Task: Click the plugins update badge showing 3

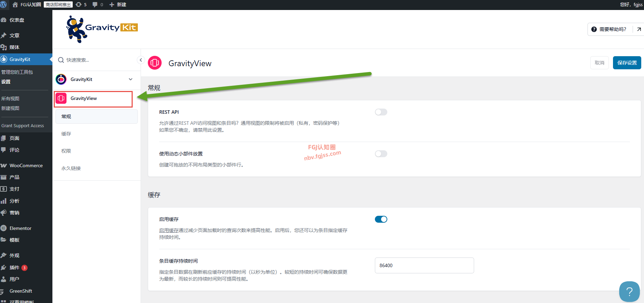Action: click(24, 268)
